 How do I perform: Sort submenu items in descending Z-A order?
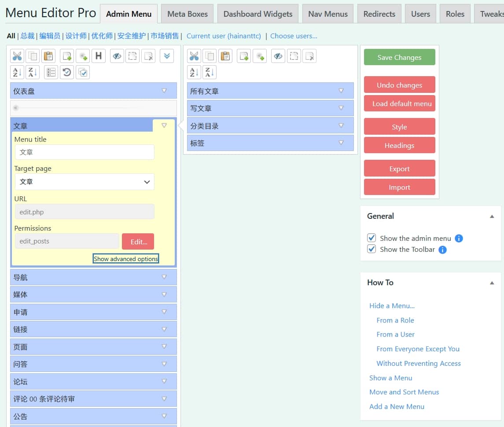(x=210, y=72)
